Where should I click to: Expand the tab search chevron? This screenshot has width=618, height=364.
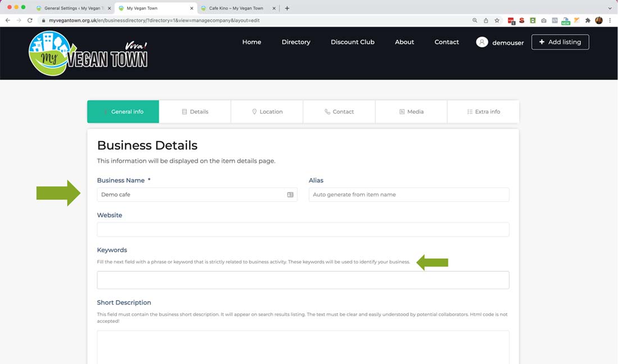pyautogui.click(x=610, y=8)
